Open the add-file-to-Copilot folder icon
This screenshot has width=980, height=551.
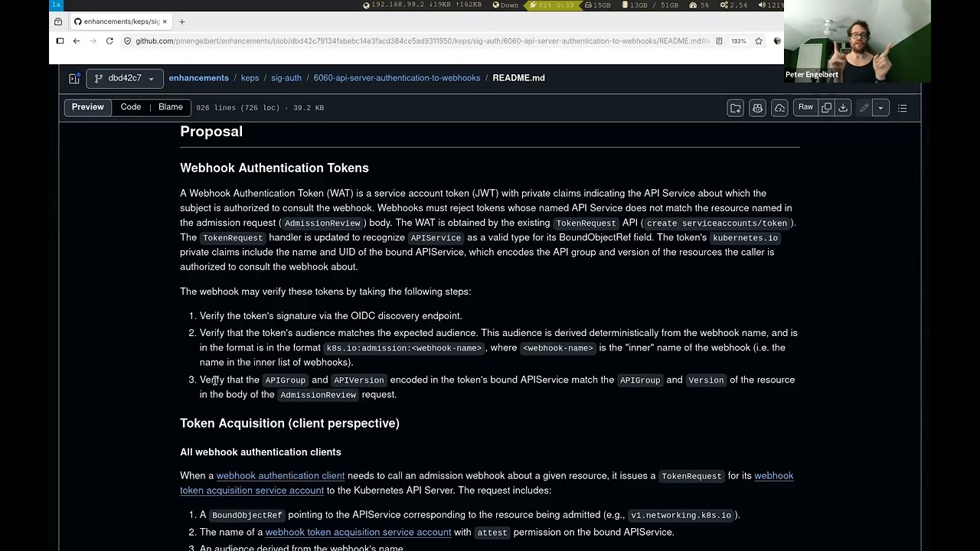(735, 108)
